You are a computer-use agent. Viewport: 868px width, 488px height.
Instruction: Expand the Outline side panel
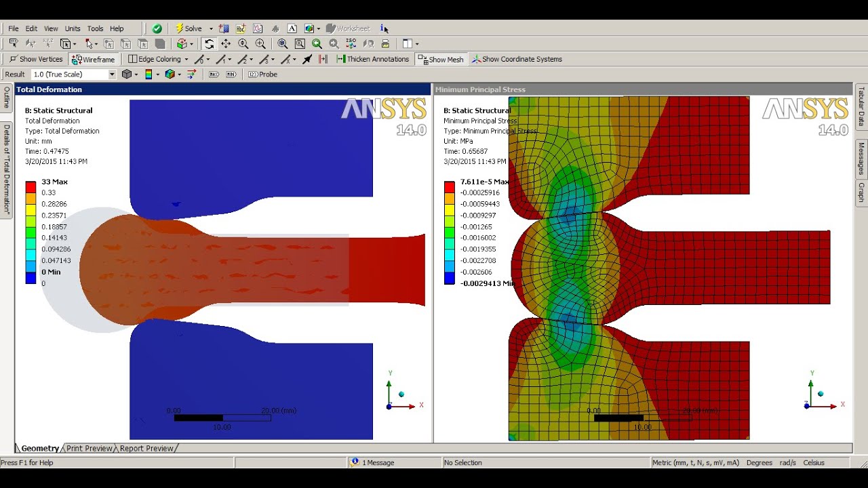click(6, 98)
